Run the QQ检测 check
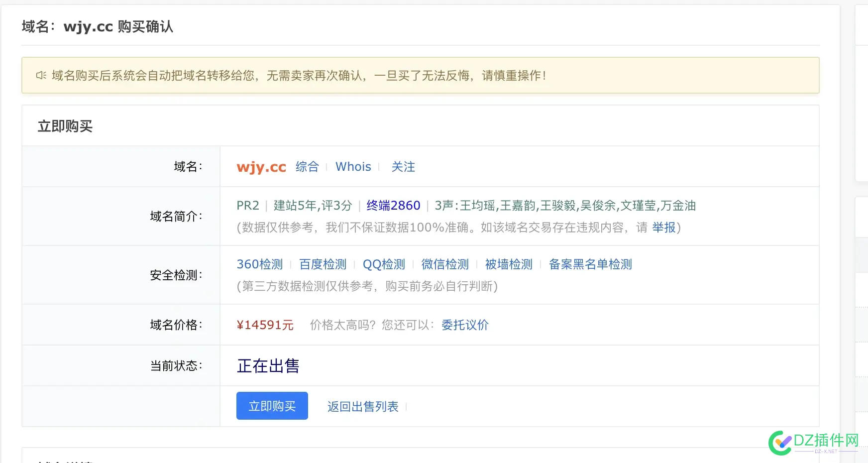This screenshot has width=868, height=463. pyautogui.click(x=384, y=264)
